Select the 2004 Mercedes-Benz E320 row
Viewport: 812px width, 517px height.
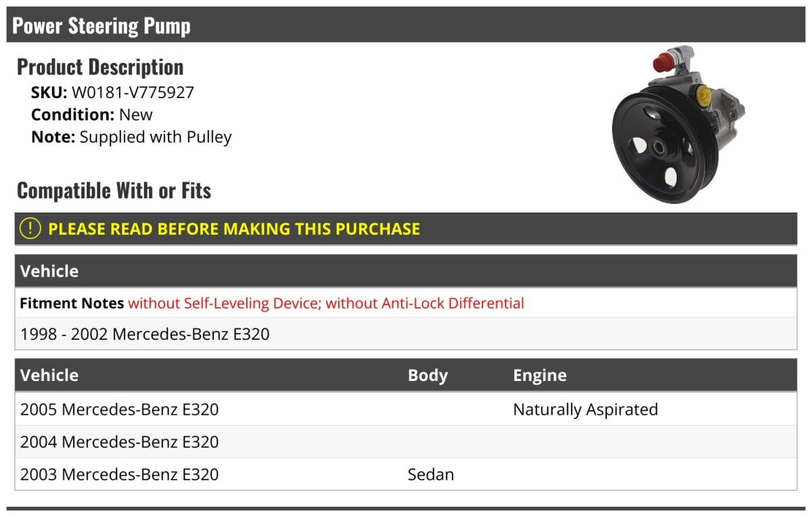(x=120, y=442)
